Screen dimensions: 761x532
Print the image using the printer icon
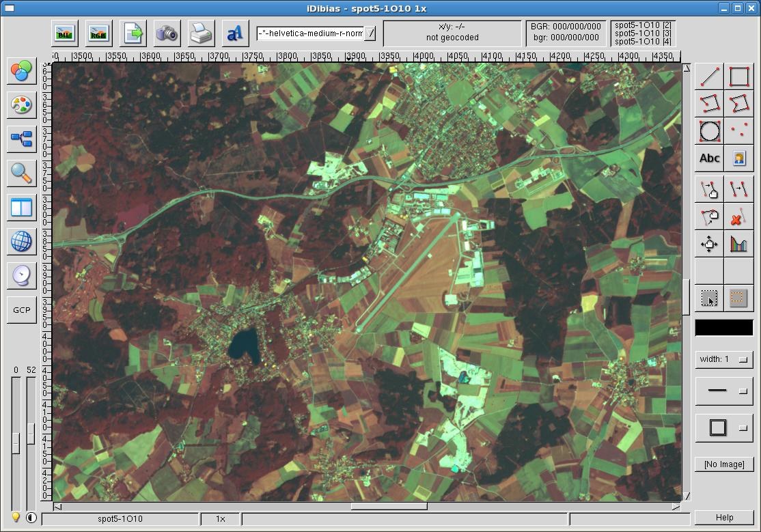(201, 33)
